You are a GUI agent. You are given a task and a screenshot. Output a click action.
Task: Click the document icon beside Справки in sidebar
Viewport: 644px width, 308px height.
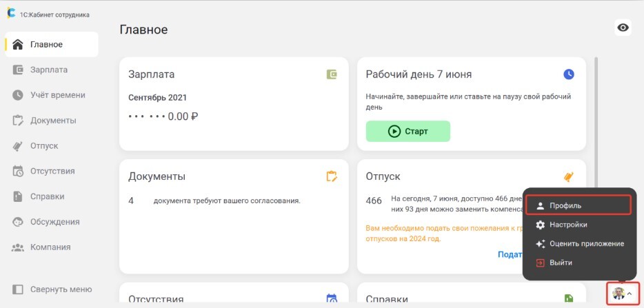click(x=18, y=196)
